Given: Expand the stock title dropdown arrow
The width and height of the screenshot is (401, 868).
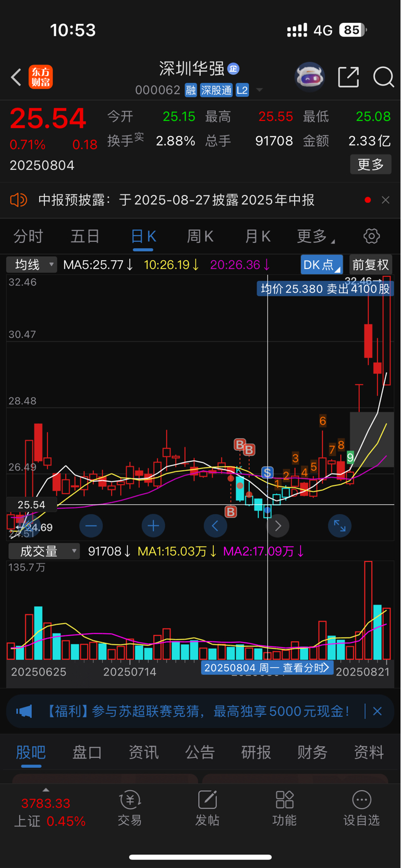Looking at the screenshot, I should pos(259,91).
